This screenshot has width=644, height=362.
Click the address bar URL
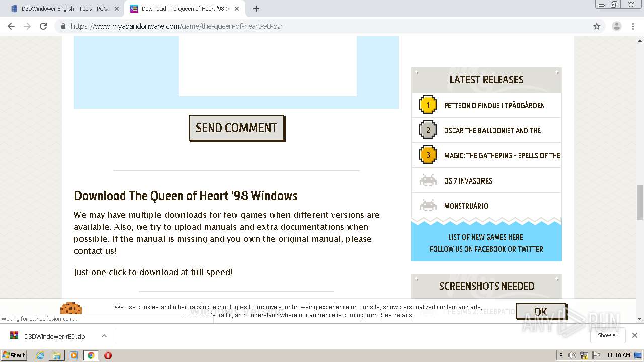(x=177, y=26)
